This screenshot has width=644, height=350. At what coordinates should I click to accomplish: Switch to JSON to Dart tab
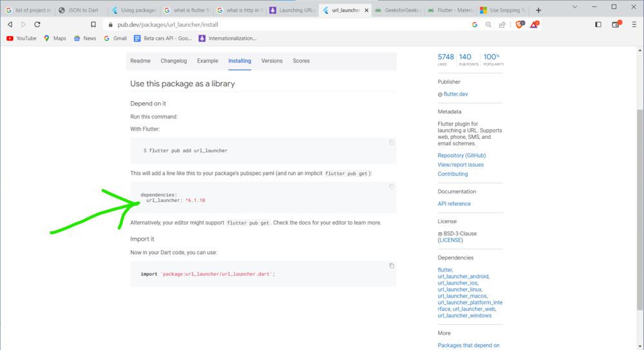pos(80,10)
